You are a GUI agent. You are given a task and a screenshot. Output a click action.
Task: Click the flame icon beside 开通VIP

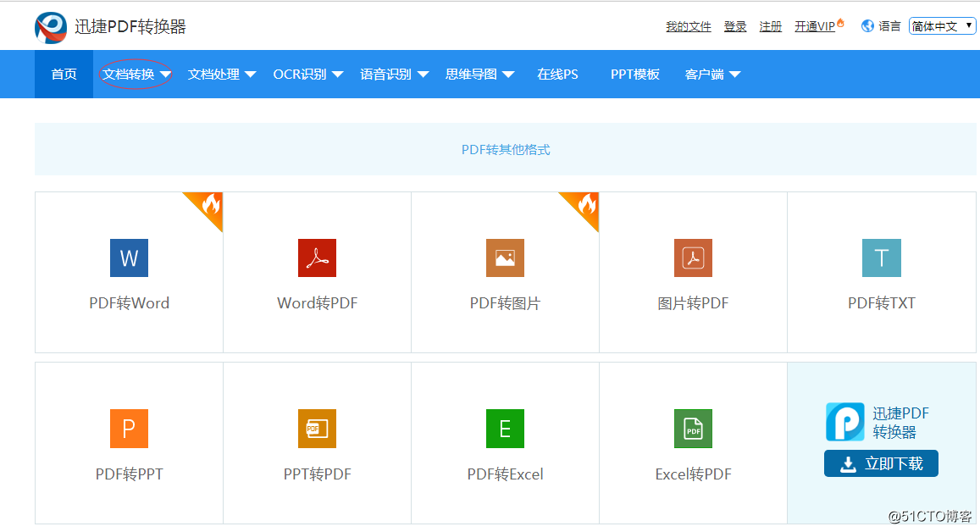click(840, 23)
